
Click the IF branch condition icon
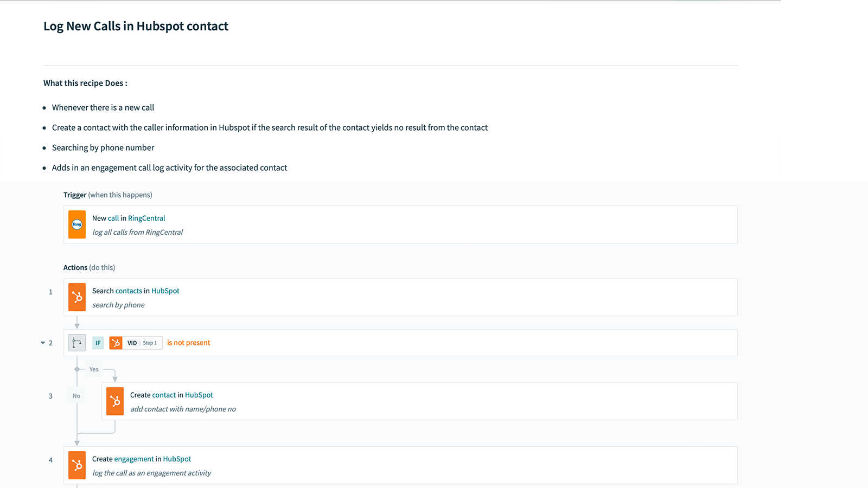77,343
